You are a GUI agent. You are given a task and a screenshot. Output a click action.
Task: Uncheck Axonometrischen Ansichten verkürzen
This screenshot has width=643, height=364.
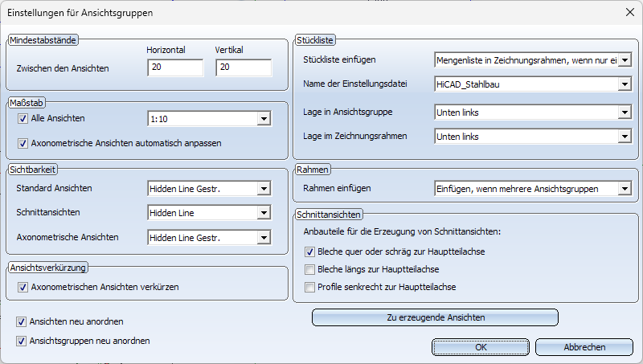(23, 288)
